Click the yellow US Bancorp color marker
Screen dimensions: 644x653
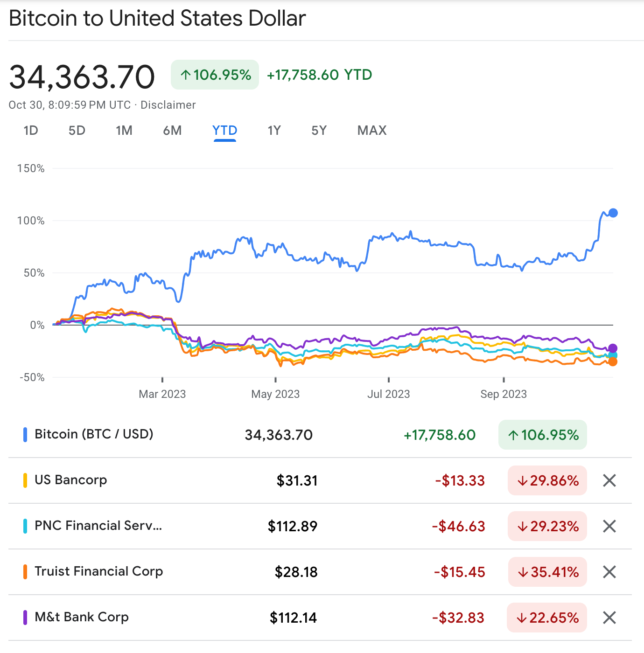(25, 480)
